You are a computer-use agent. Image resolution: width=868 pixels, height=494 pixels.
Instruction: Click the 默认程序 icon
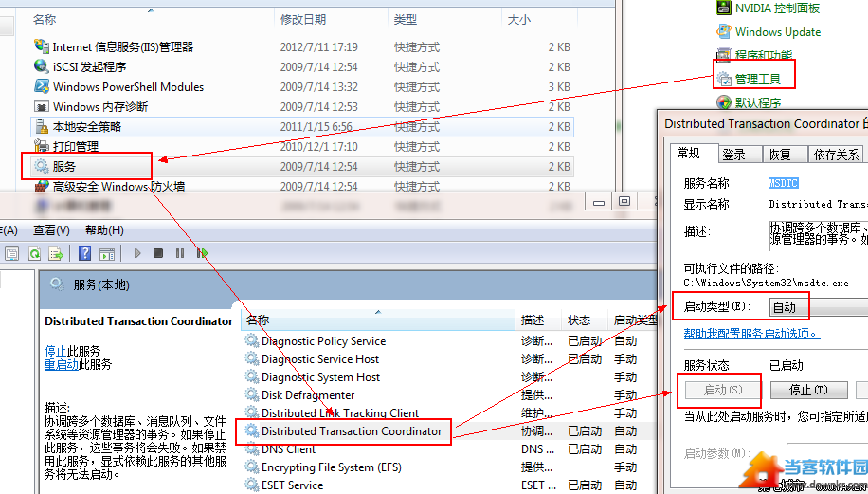pyautogui.click(x=724, y=102)
